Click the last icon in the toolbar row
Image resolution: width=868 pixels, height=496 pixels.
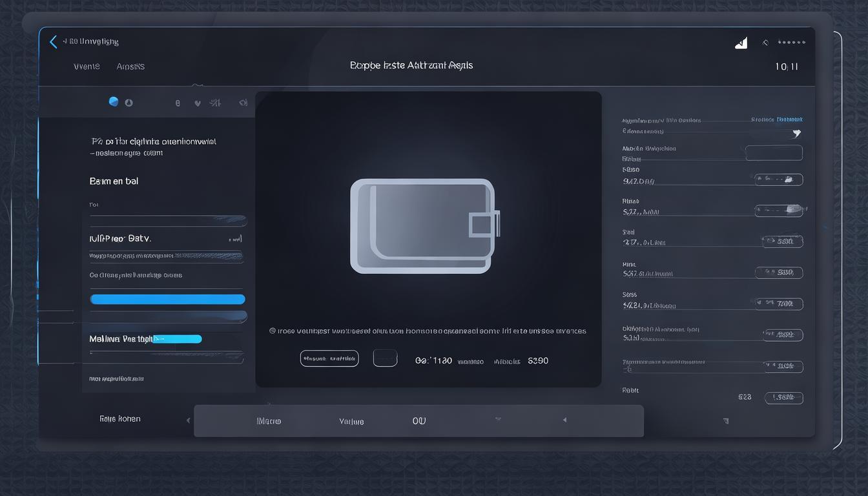click(243, 103)
